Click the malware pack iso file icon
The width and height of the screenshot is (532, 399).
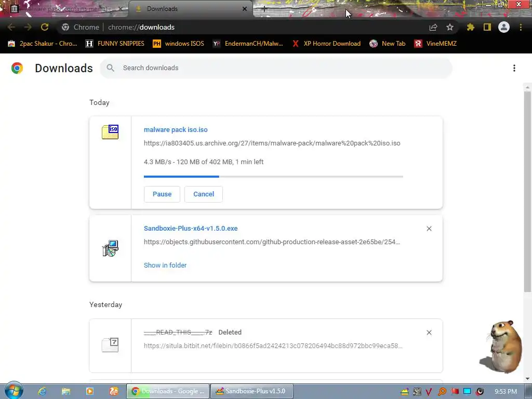click(x=110, y=131)
